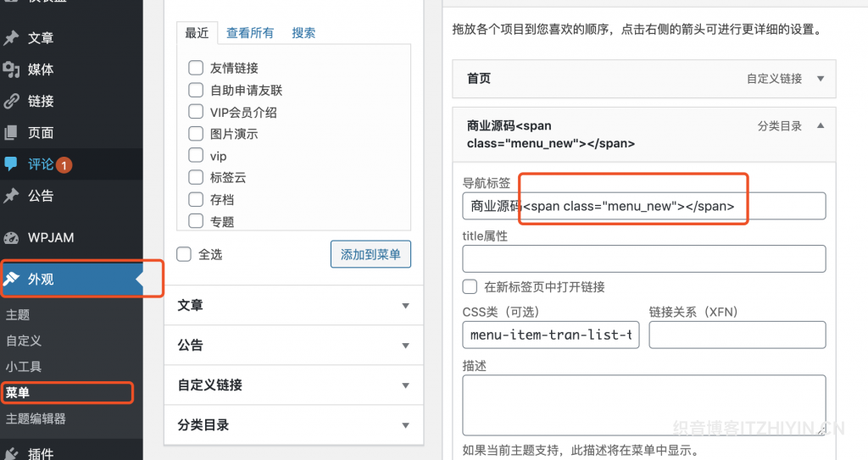Check the 标签云 checkbox

(196, 177)
